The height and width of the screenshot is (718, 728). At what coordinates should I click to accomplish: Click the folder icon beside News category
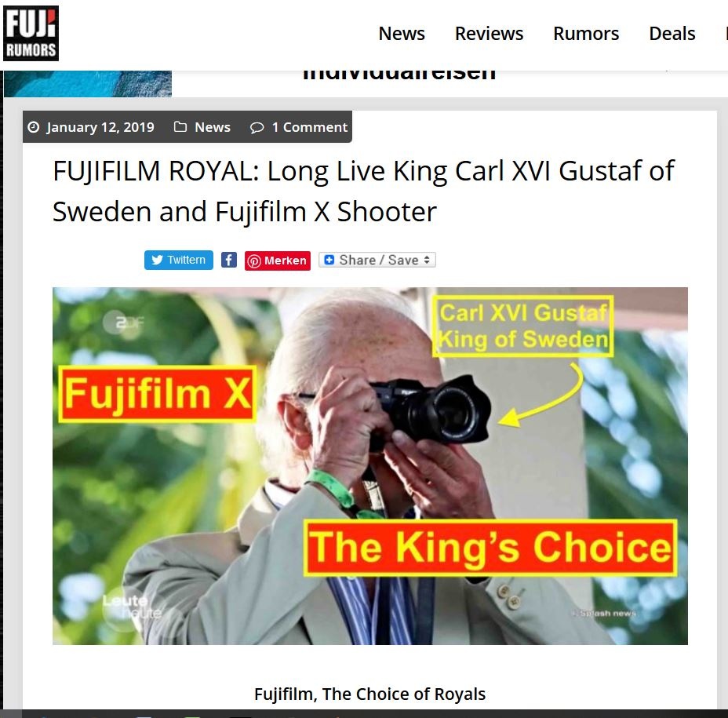(180, 127)
